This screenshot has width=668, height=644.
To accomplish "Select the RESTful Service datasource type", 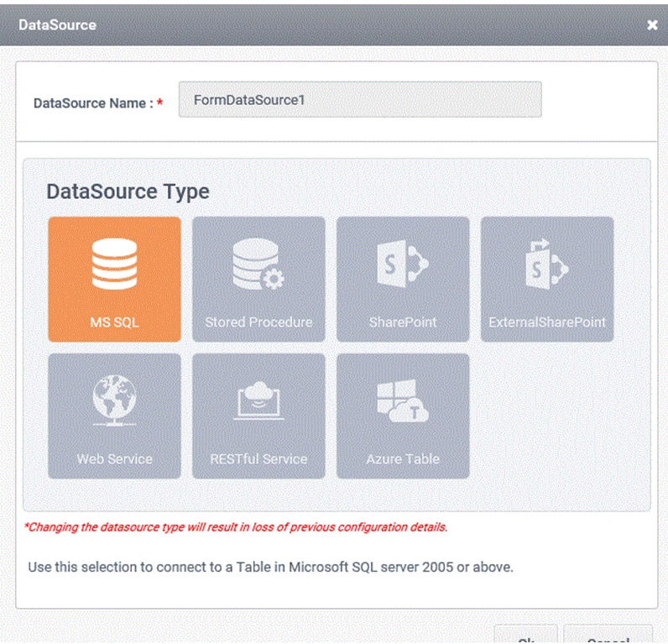I will [x=258, y=416].
